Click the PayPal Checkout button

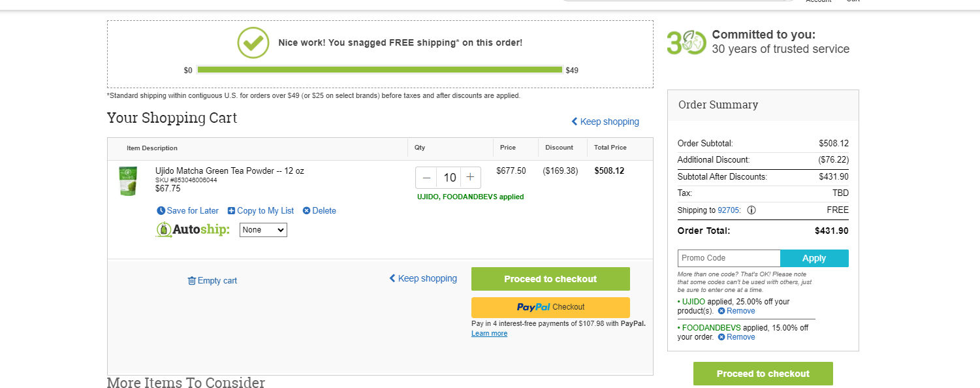(550, 307)
